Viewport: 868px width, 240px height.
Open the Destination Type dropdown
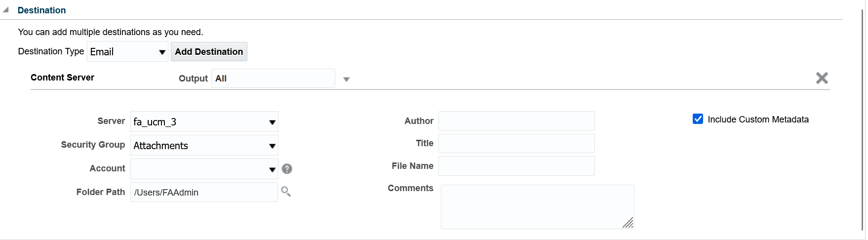point(127,52)
